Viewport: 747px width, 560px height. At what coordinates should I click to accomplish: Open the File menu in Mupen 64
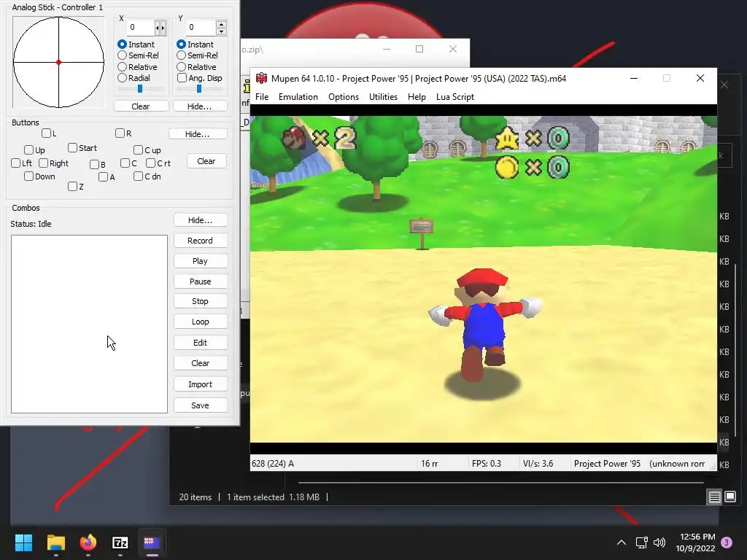tap(262, 97)
